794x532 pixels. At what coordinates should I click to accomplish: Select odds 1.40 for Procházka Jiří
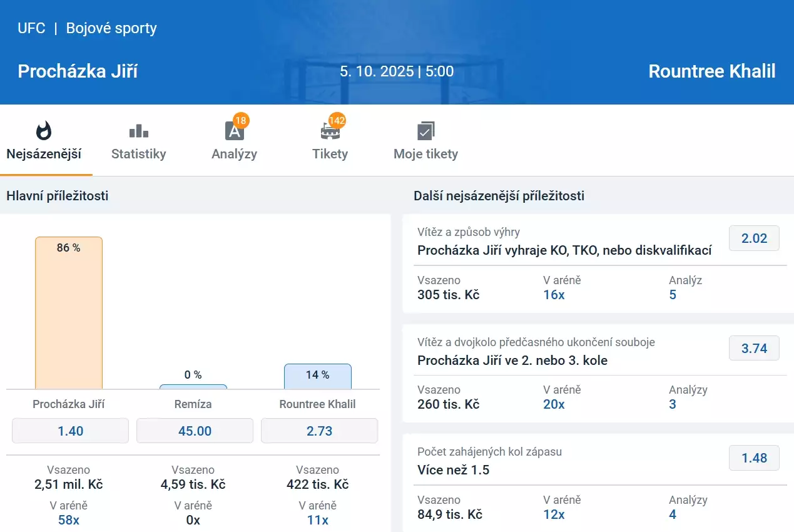[70, 431]
